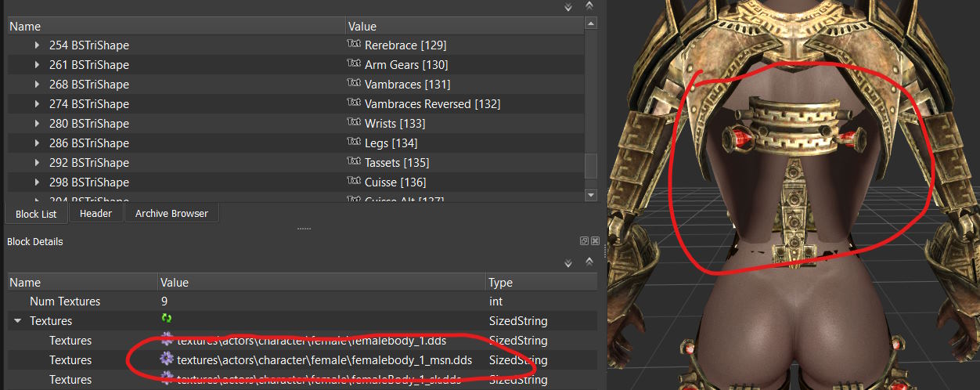Expand the 274 BSTriShape row

click(x=37, y=104)
